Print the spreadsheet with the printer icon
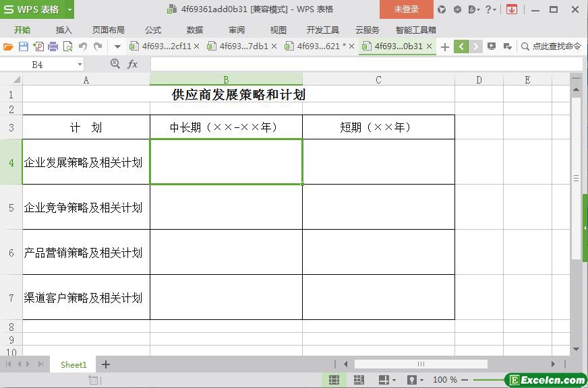The width and height of the screenshot is (588, 388). 53,46
